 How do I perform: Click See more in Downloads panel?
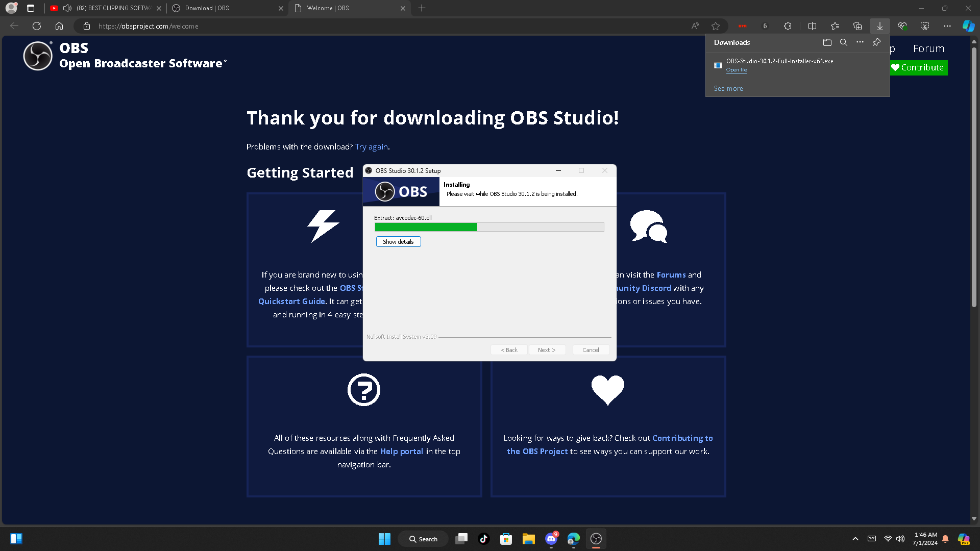tap(728, 88)
